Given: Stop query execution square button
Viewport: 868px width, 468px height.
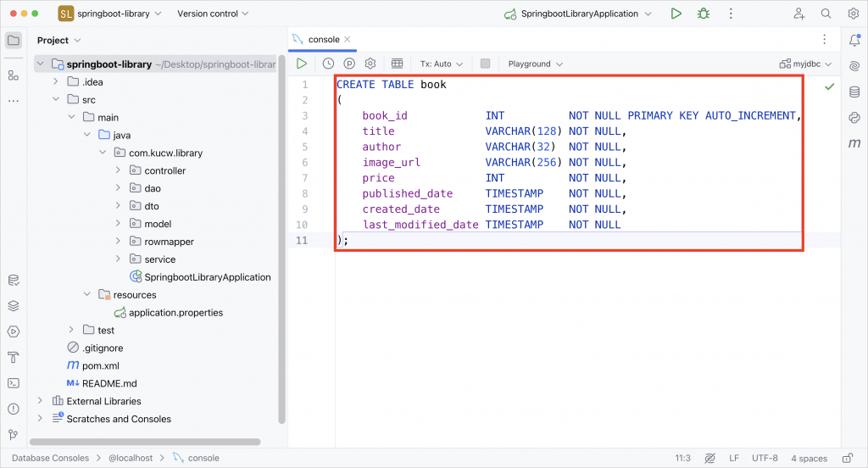Looking at the screenshot, I should pos(486,64).
